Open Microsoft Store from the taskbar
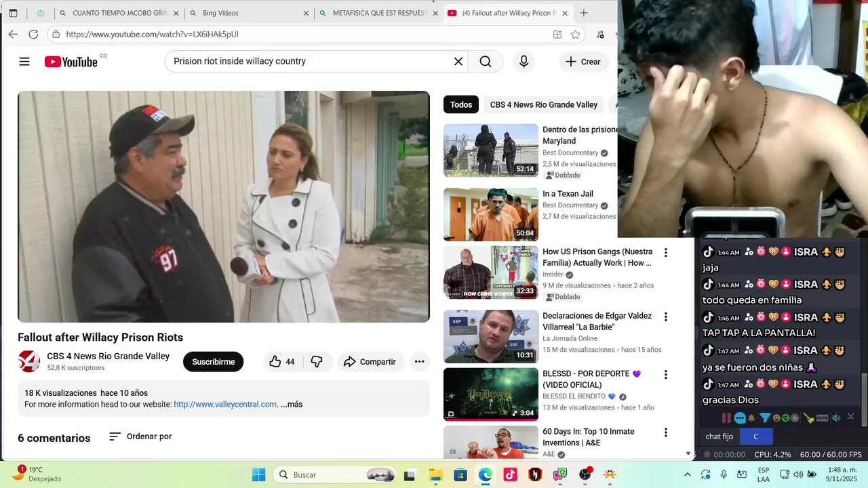Screen dimensions: 868x488 pyautogui.click(x=460, y=475)
